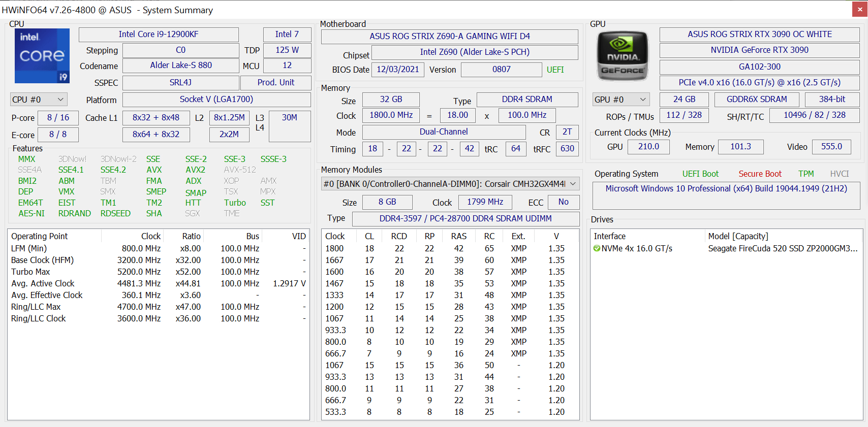The width and height of the screenshot is (868, 427).
Task: Select the SRL4J SSPEC value
Action: coord(180,83)
